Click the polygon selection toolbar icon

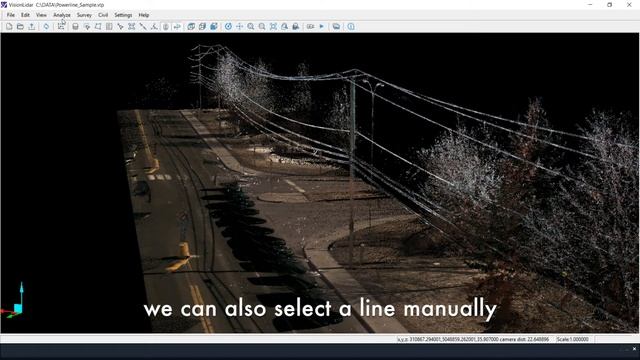coord(98,27)
